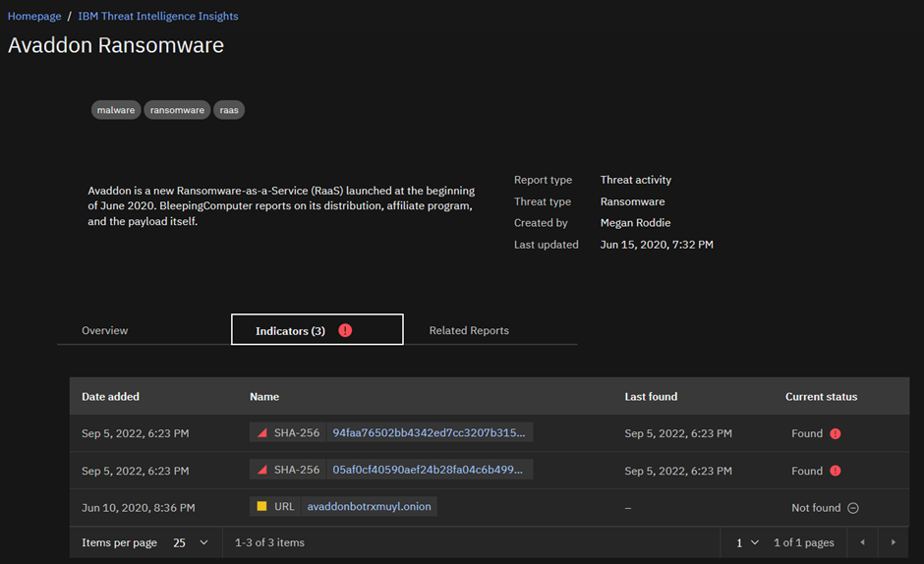This screenshot has height=564, width=924.
Task: Open hash 05af0cf40590aef24b28fa04c6b499 link
Action: coord(428,470)
